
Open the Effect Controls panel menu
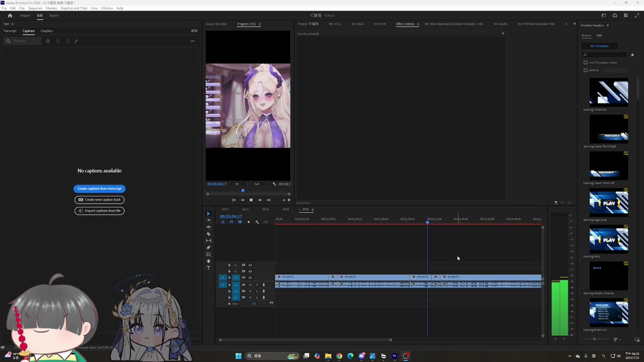coord(418,24)
